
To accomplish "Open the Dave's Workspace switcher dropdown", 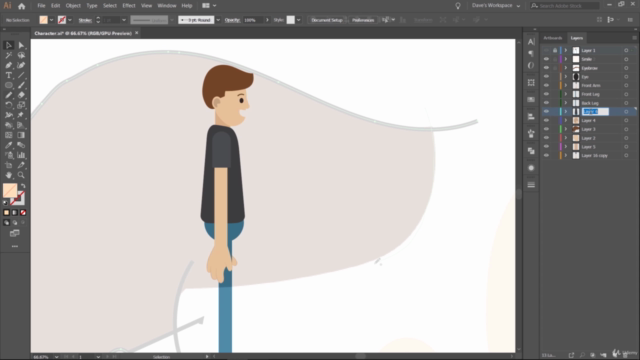I will (x=496, y=6).
